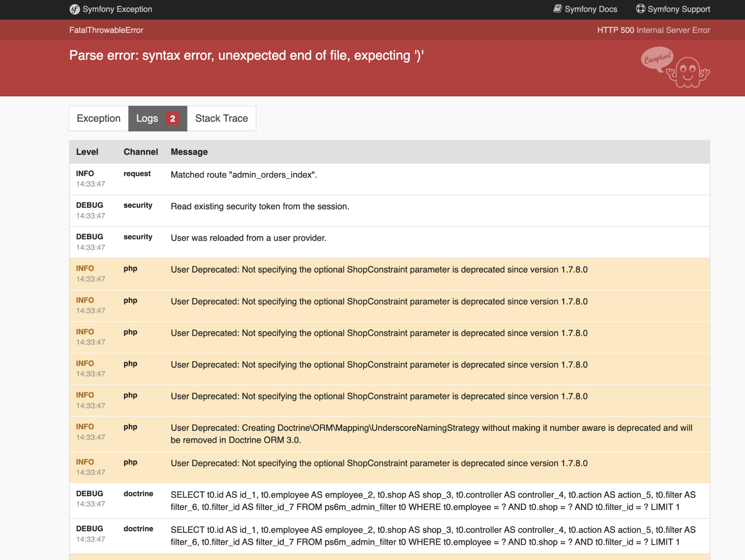The height and width of the screenshot is (560, 745).
Task: Open the Symfony Support link
Action: coord(679,9)
